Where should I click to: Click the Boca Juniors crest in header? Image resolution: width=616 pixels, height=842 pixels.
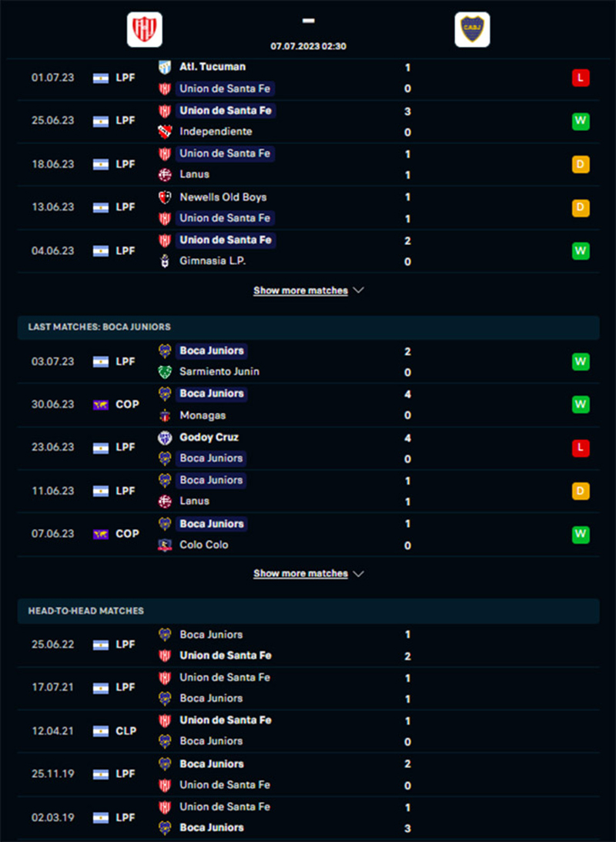click(472, 29)
